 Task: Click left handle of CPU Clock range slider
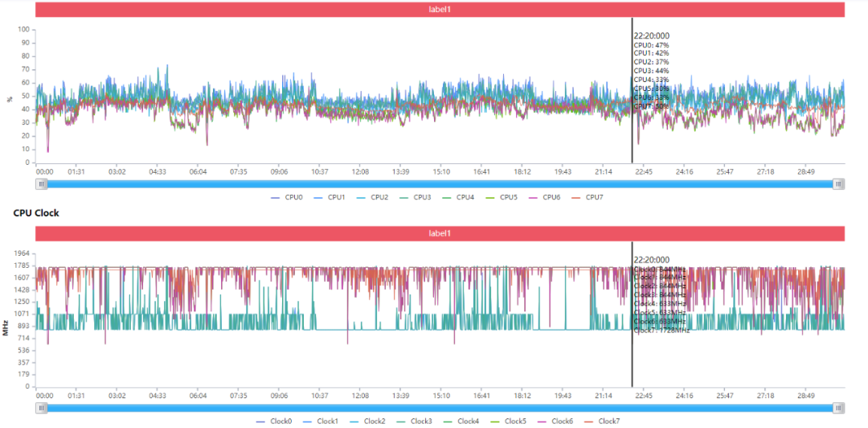coord(42,408)
